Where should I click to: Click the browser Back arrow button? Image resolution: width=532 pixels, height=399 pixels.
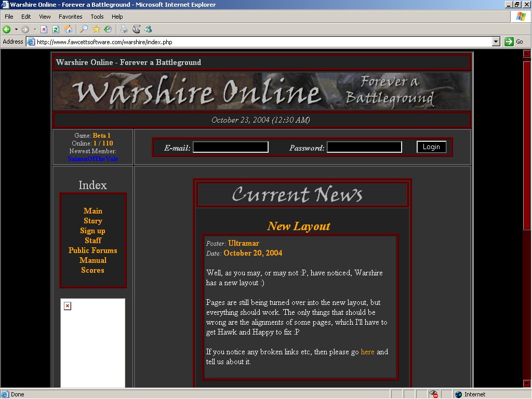point(7,30)
